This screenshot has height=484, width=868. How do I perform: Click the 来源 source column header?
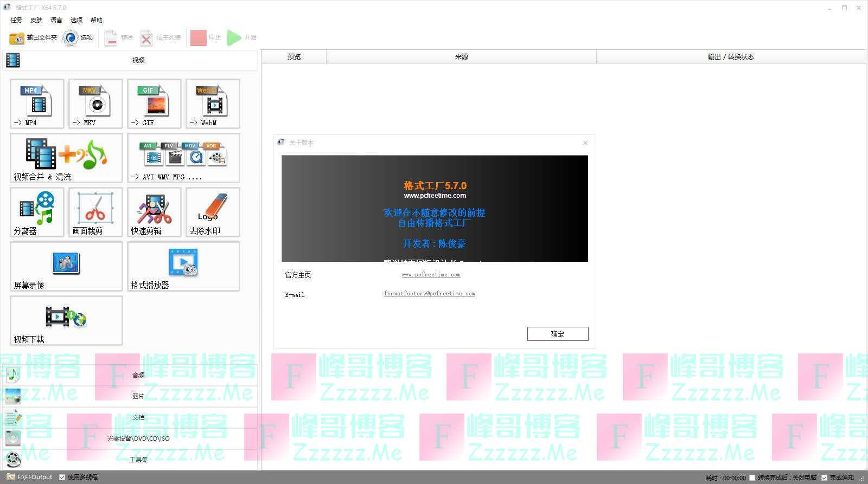(x=462, y=57)
